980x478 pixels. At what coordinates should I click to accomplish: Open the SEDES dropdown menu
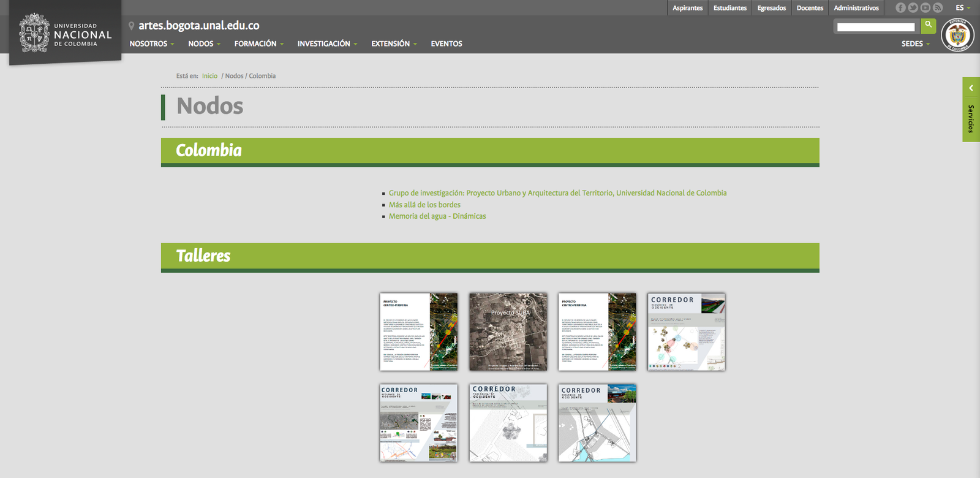pos(915,44)
